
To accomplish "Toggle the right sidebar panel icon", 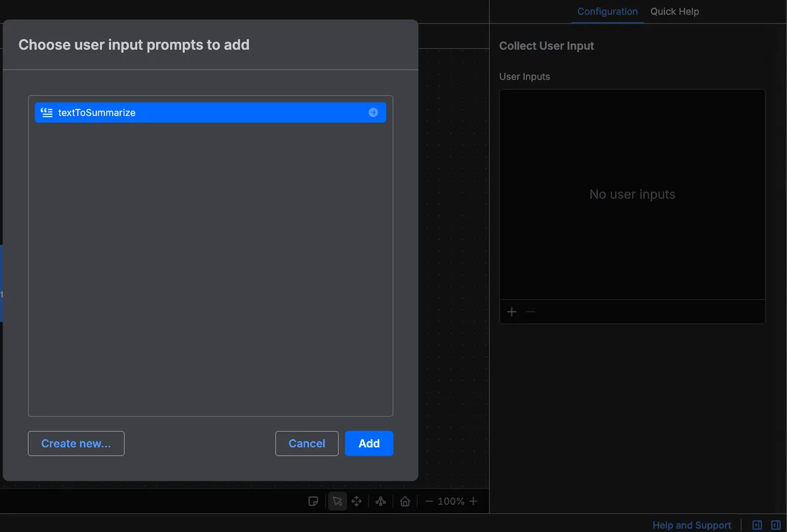I will click(x=776, y=525).
